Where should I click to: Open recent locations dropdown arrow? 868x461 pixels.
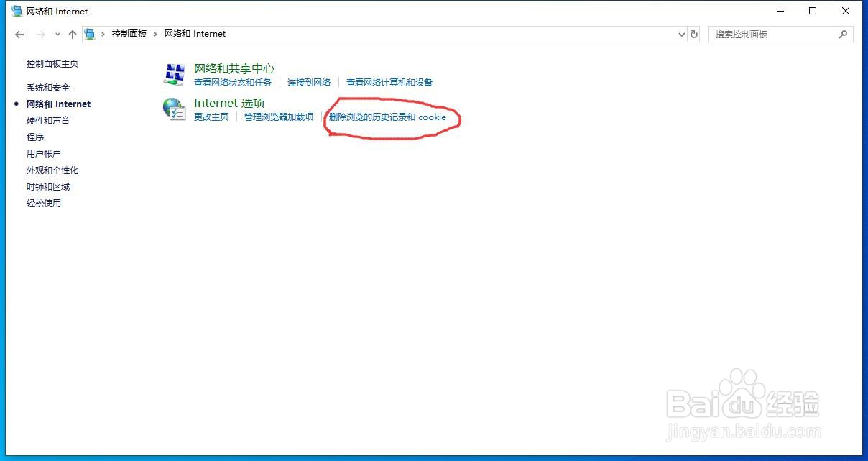click(x=58, y=34)
